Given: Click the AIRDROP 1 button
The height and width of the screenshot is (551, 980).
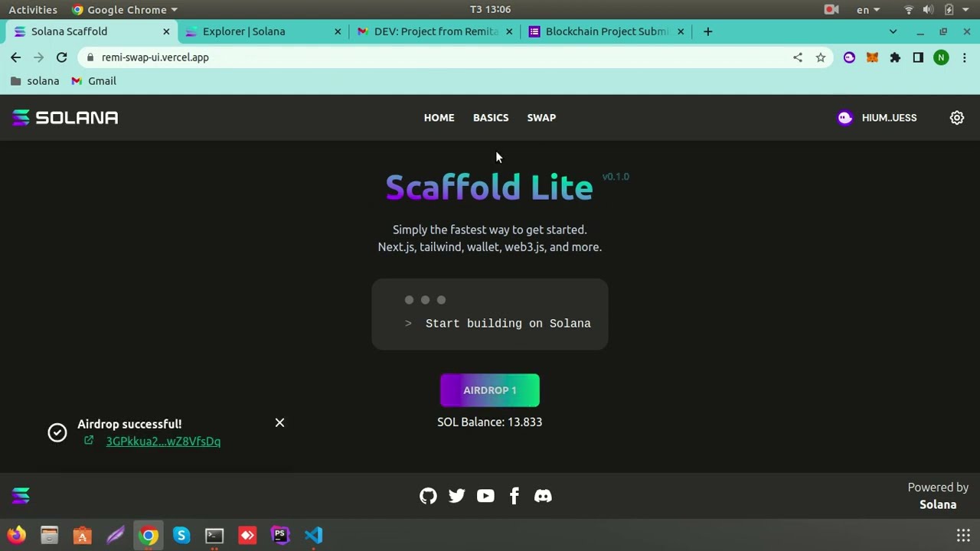Looking at the screenshot, I should pos(490,390).
